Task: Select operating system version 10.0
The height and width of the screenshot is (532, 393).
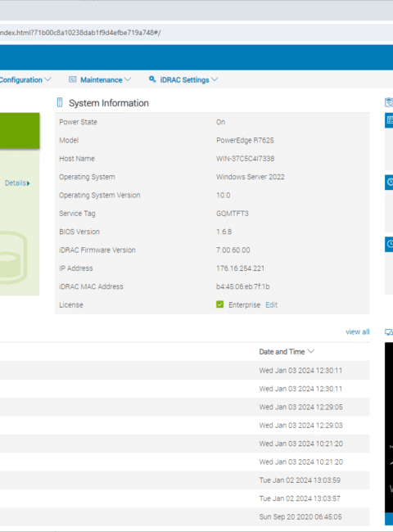Action: click(x=223, y=195)
